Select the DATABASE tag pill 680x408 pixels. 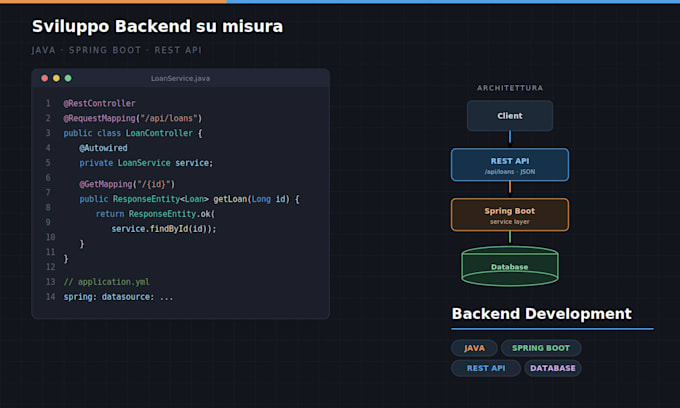(x=553, y=368)
